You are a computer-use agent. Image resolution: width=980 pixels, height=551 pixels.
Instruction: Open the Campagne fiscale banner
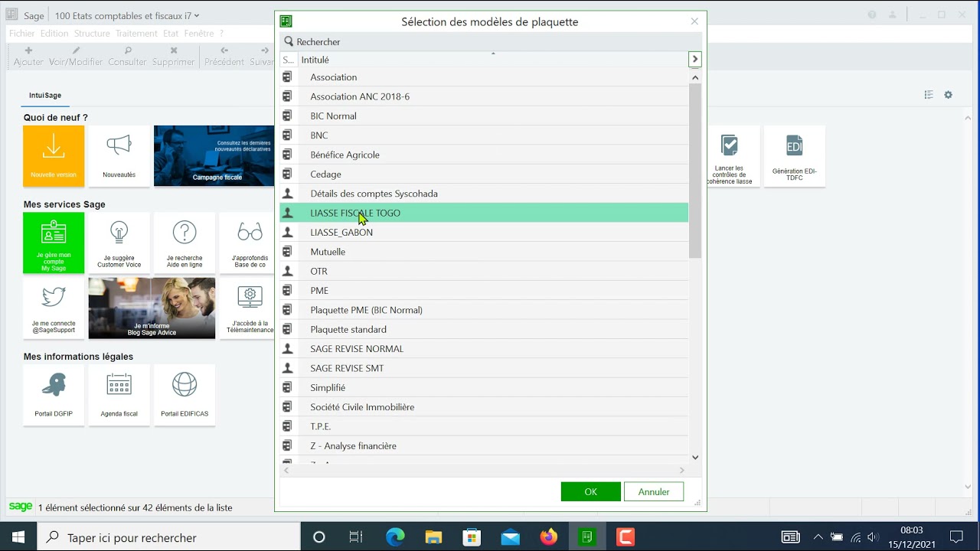tap(214, 156)
